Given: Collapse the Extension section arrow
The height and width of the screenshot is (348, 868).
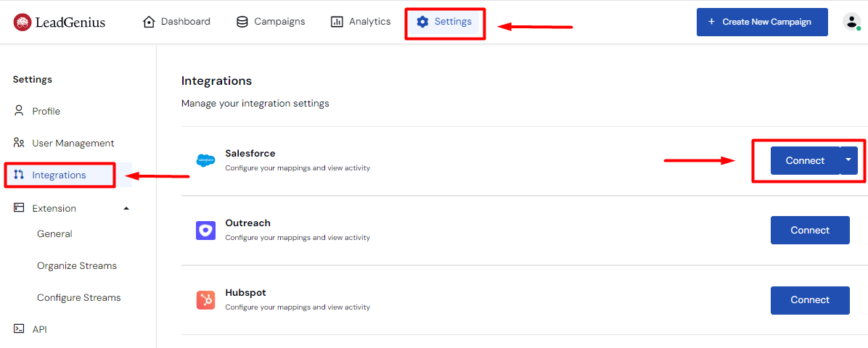Looking at the screenshot, I should (x=126, y=209).
